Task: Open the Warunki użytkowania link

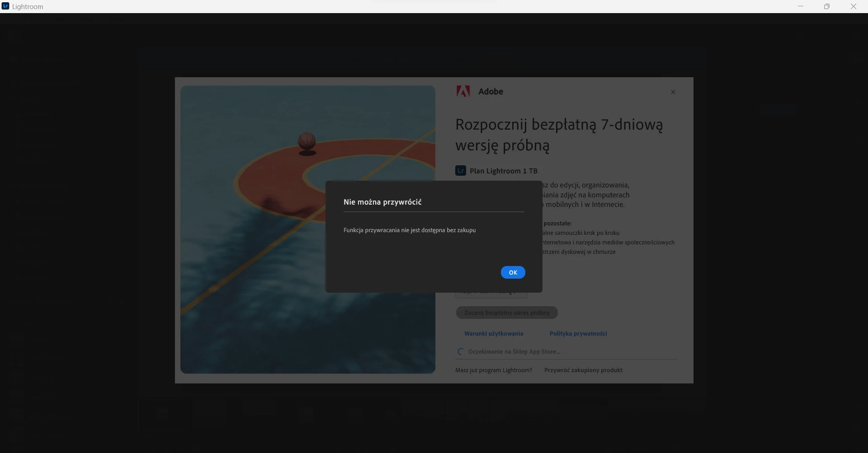Action: [494, 333]
